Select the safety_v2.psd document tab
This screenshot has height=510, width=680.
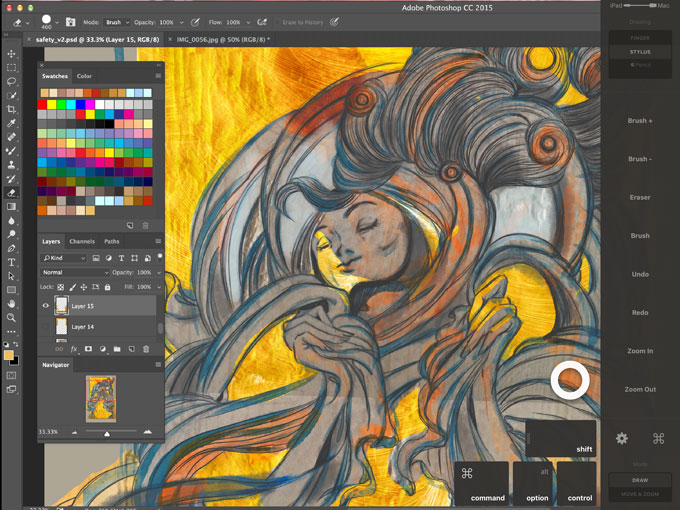[x=98, y=39]
